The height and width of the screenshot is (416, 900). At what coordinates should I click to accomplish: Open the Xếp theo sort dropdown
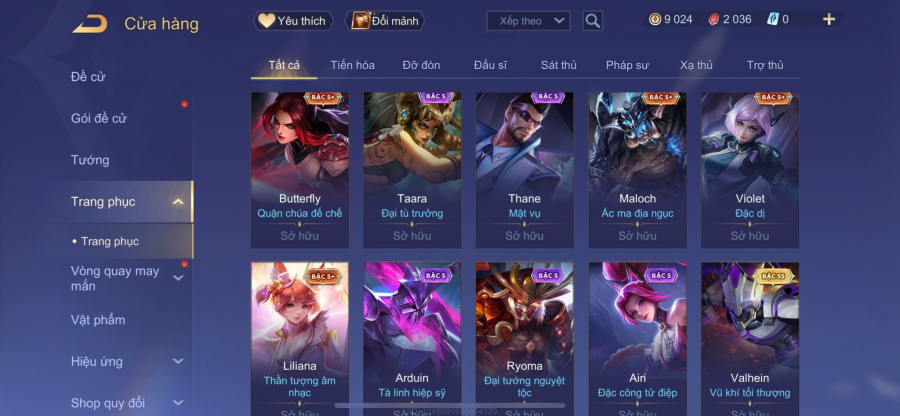[528, 21]
